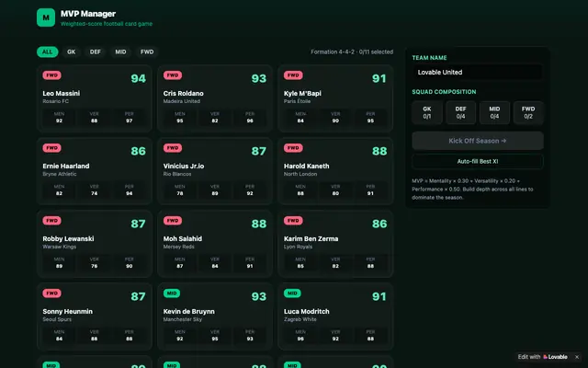Viewport: 588px width, 368px height.
Task: Click Leo Massini's PER 97 stat
Action: tap(129, 117)
